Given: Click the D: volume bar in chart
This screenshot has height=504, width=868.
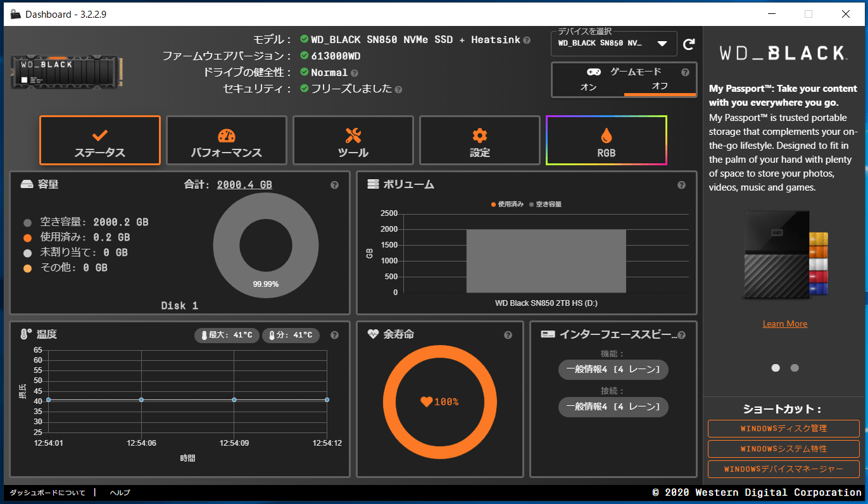Looking at the screenshot, I should click(x=546, y=261).
